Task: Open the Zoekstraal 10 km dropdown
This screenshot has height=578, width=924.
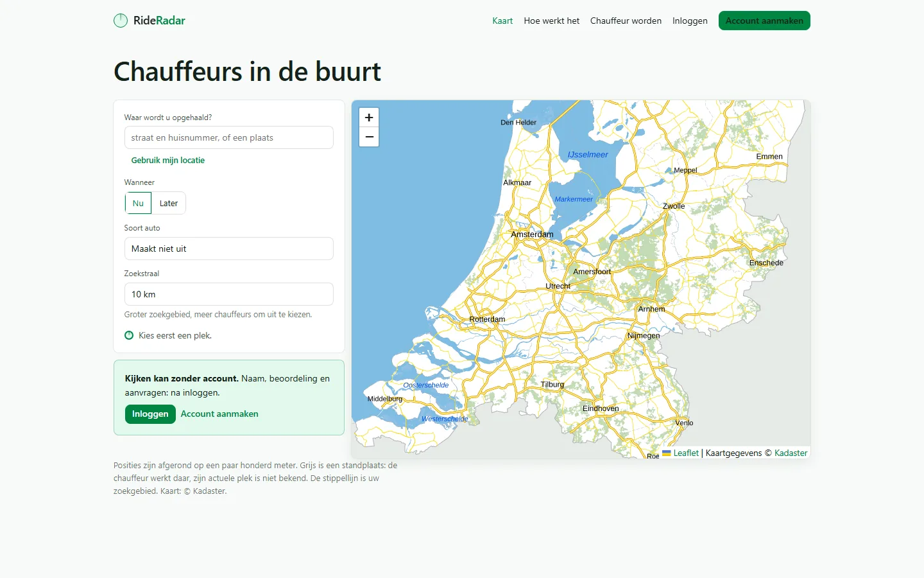Action: pyautogui.click(x=229, y=294)
